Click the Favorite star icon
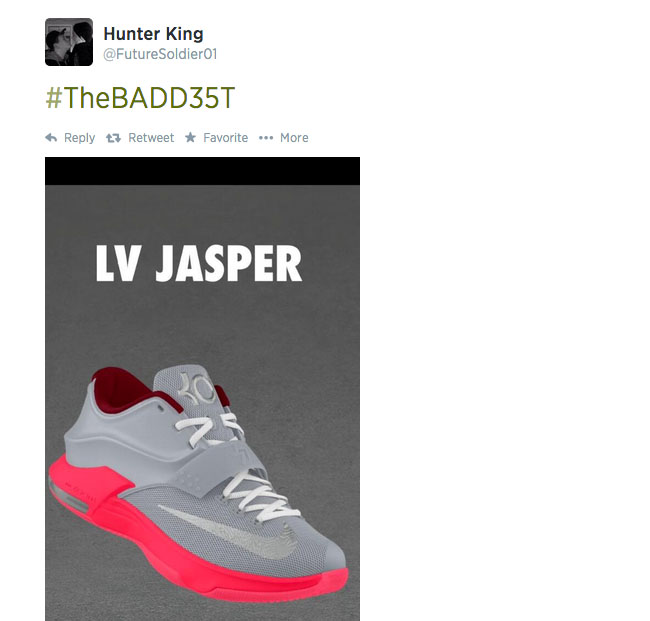Viewport: 650px width, 621px height. [x=190, y=137]
